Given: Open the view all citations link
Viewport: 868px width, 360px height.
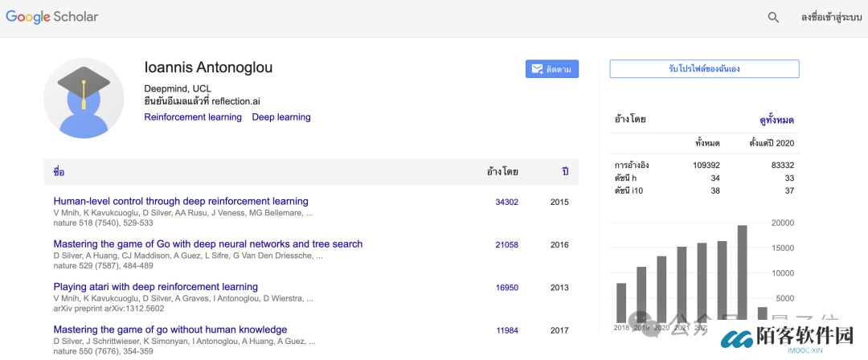Looking at the screenshot, I should pos(776,121).
